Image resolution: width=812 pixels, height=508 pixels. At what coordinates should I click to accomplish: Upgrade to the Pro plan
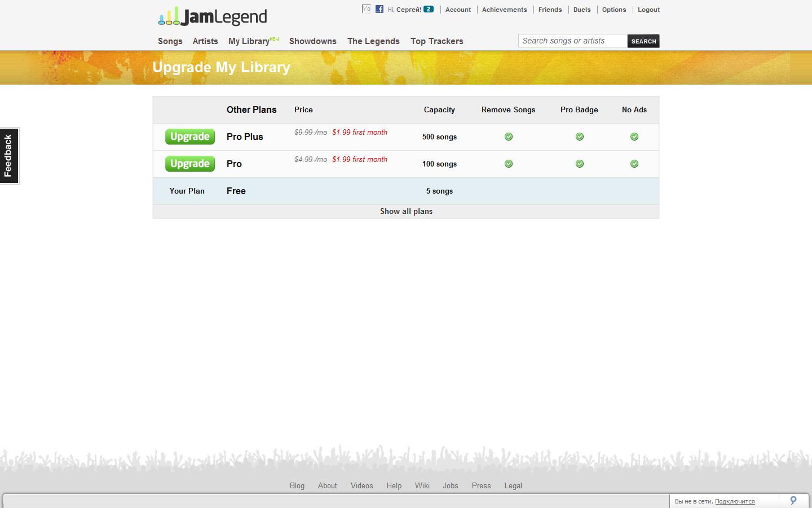[190, 164]
